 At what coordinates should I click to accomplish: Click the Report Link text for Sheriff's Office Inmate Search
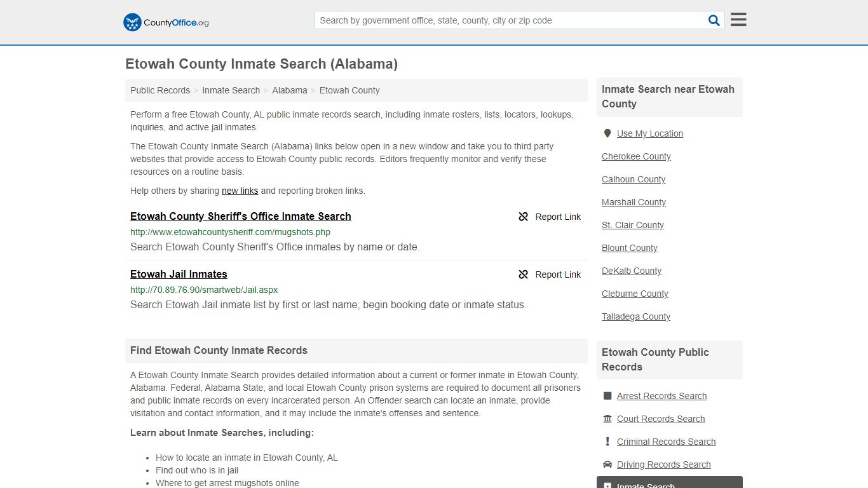pyautogui.click(x=558, y=217)
